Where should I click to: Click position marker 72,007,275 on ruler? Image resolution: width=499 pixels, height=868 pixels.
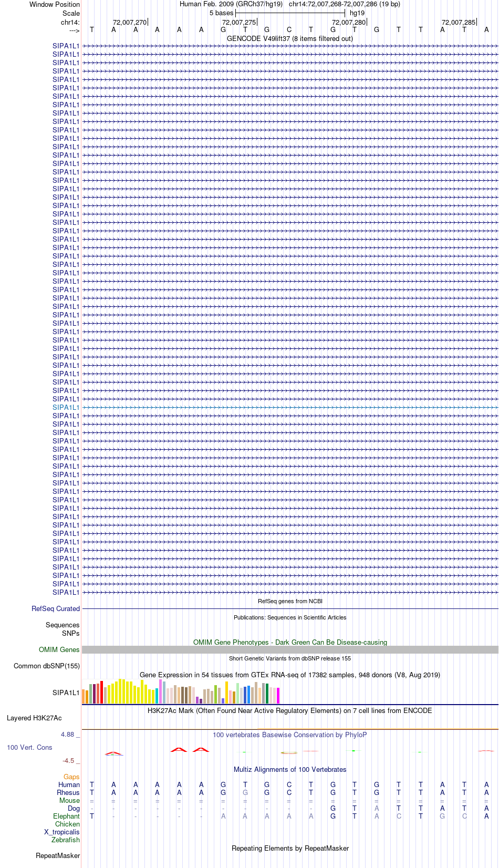point(239,22)
